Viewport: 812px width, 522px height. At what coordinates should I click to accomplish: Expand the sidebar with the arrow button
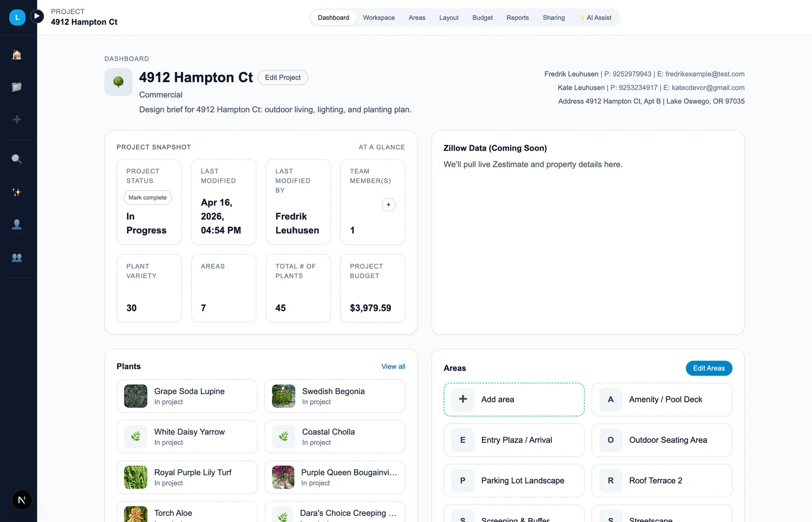click(x=37, y=16)
